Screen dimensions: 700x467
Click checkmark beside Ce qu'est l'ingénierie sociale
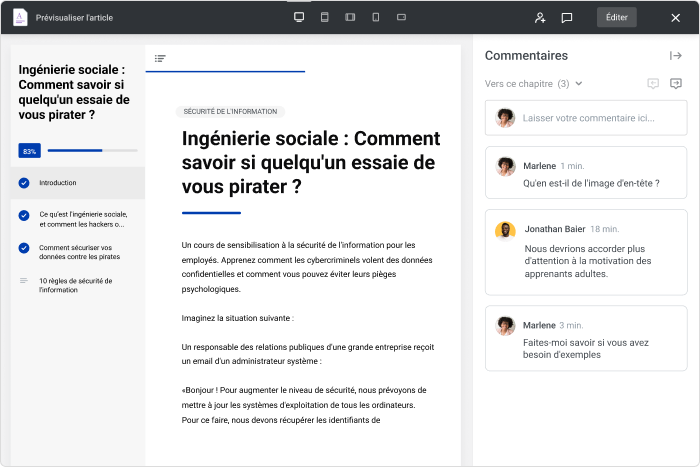[24, 216]
